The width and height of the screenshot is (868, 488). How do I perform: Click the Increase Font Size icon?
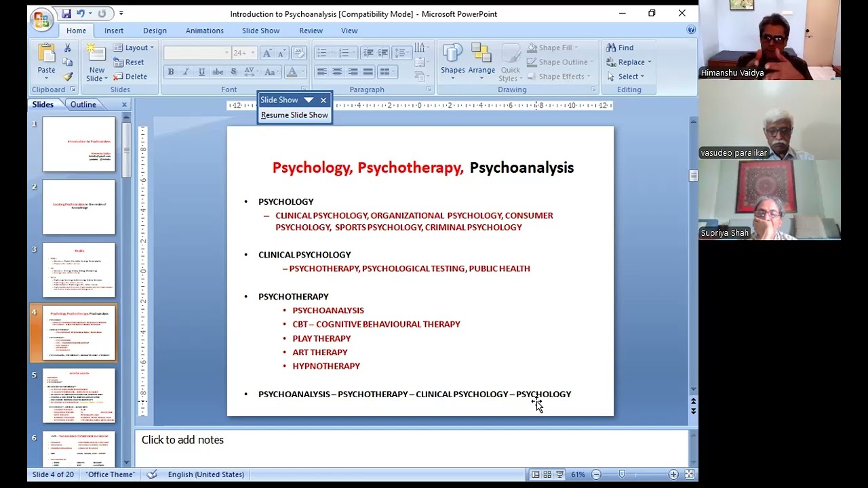click(267, 53)
